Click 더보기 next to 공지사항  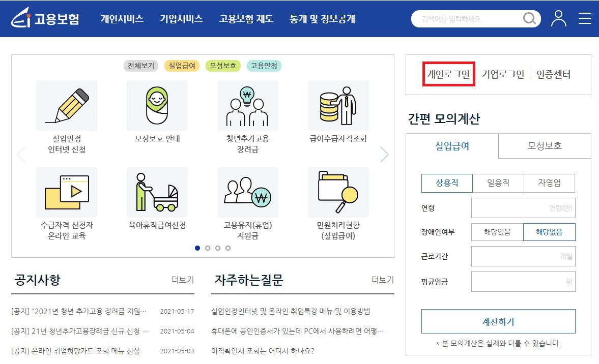[183, 280]
